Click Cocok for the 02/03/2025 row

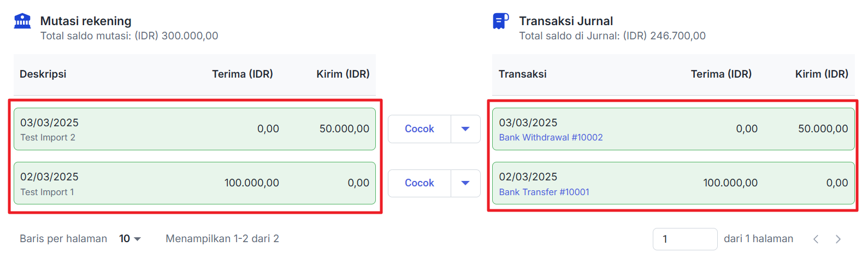(419, 183)
